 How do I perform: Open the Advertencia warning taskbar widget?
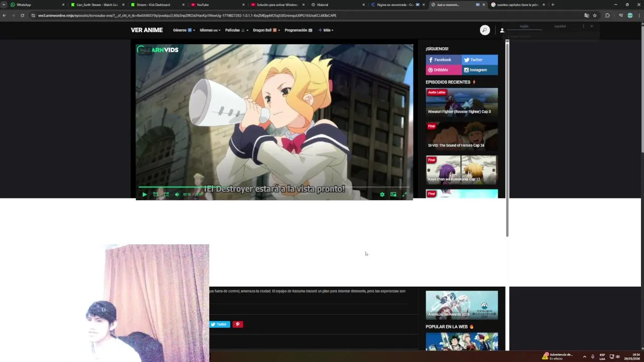click(x=557, y=356)
